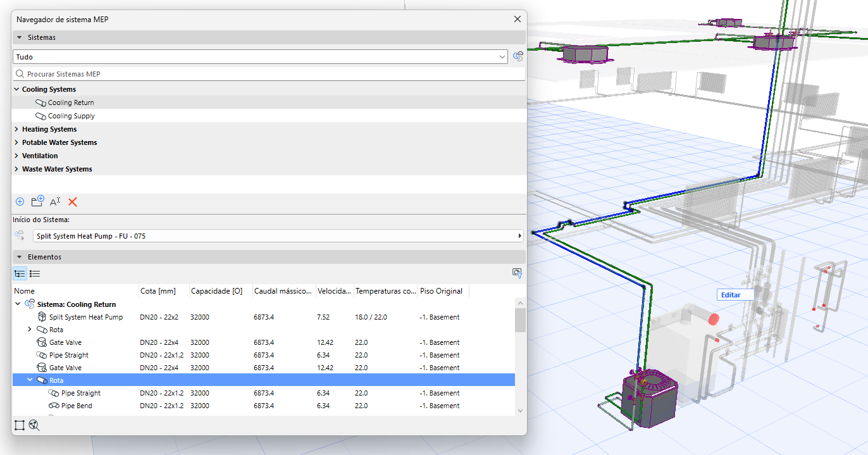
Task: Click the "Pipe Bend" row name
Action: [77, 406]
